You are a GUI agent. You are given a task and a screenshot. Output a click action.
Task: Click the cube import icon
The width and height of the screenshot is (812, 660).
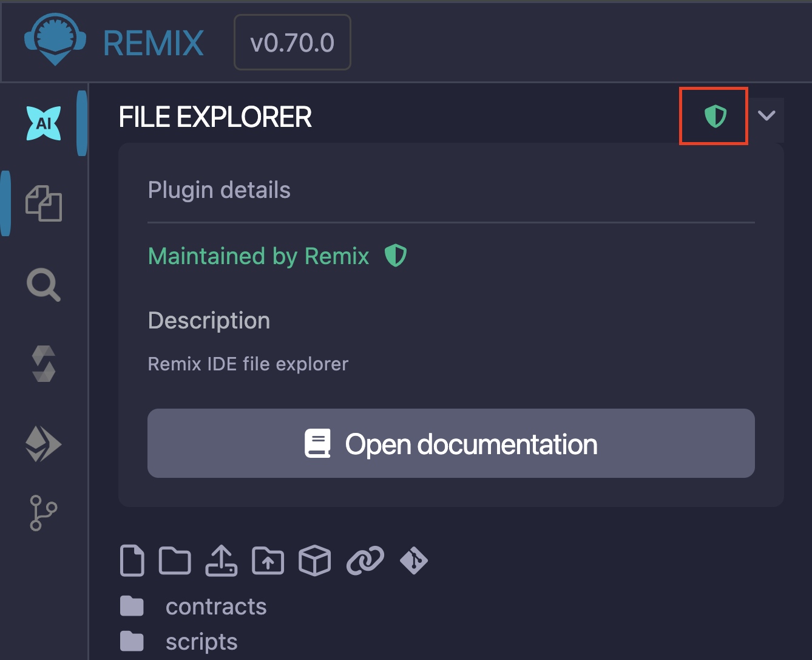[x=315, y=560]
